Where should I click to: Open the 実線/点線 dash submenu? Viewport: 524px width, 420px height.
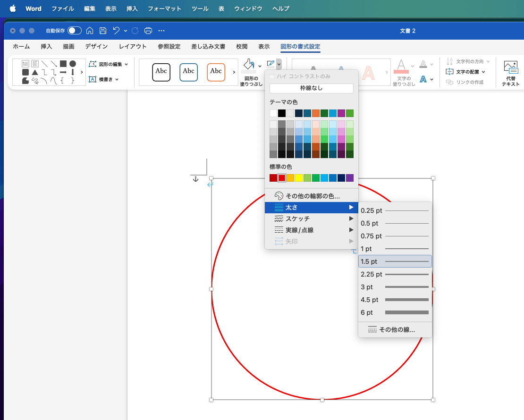[x=312, y=230]
